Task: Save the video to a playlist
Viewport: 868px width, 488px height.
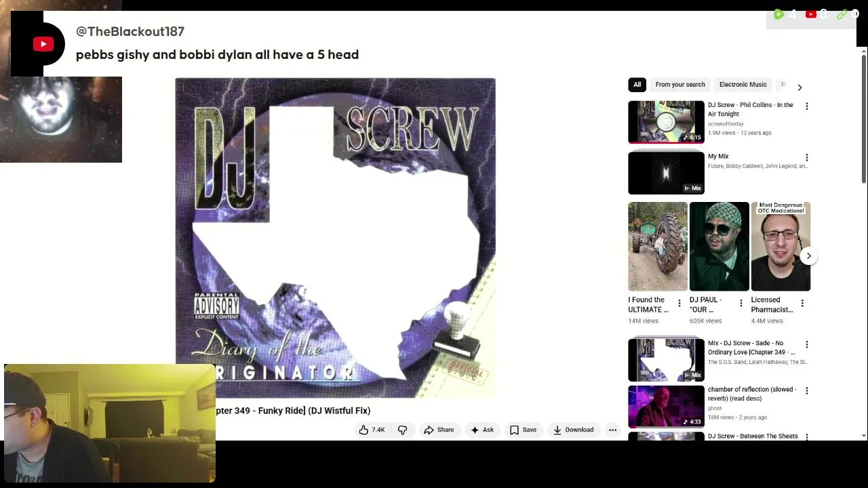Action: (523, 430)
